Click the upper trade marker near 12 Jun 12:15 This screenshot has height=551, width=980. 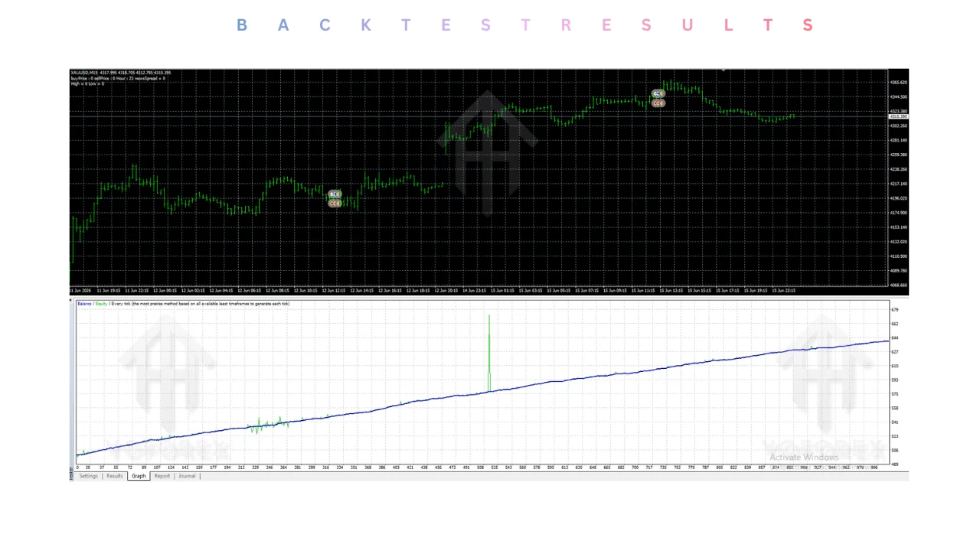pos(335,194)
